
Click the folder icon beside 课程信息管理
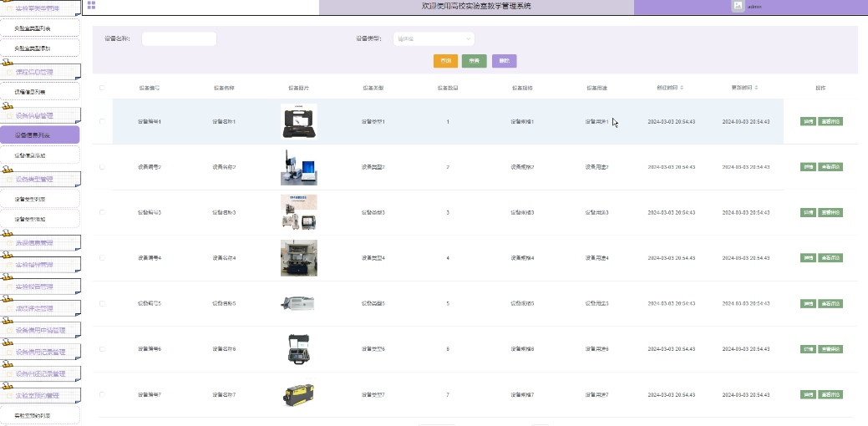click(9, 72)
